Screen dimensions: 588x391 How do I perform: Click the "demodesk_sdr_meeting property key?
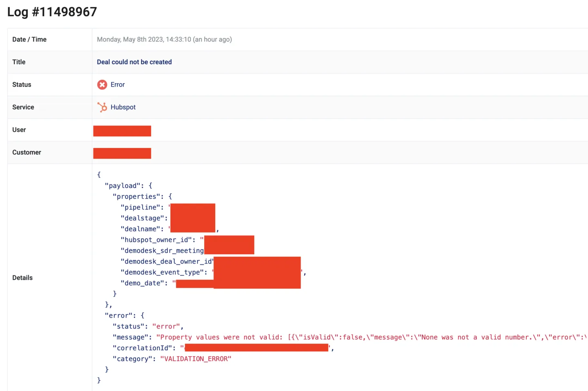tap(162, 251)
